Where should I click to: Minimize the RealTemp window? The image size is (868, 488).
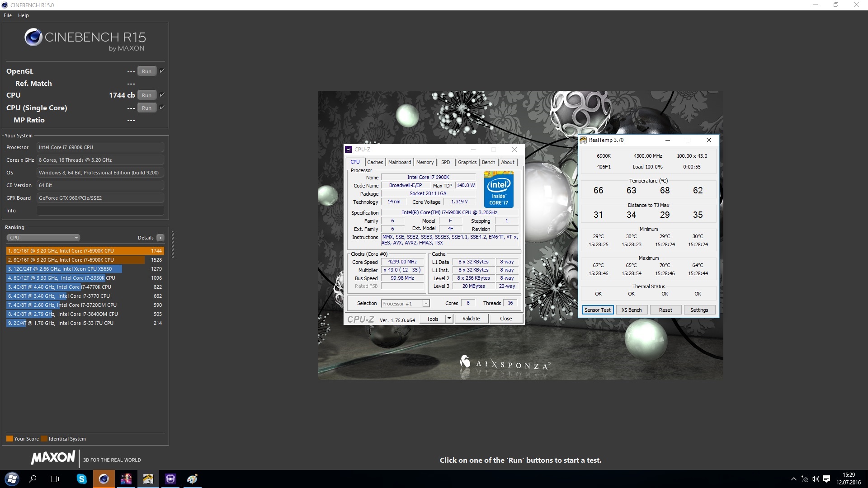tap(667, 140)
